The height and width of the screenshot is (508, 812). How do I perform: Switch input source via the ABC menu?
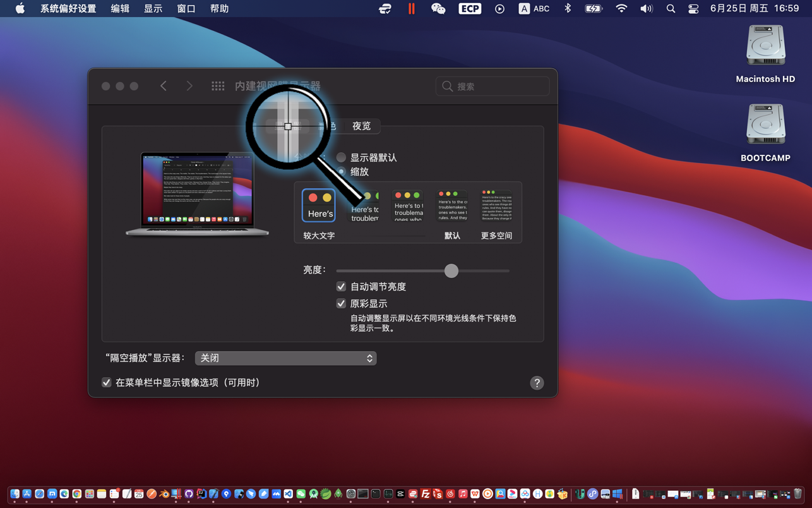point(534,8)
